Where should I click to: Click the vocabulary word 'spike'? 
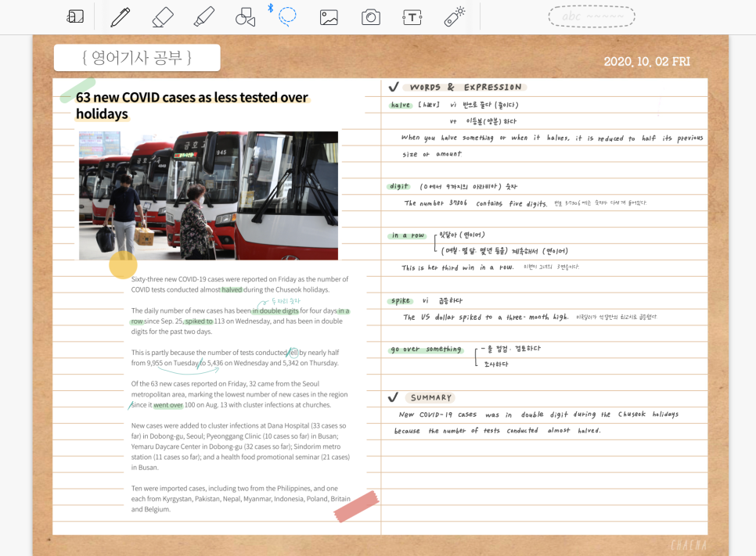coord(401,300)
